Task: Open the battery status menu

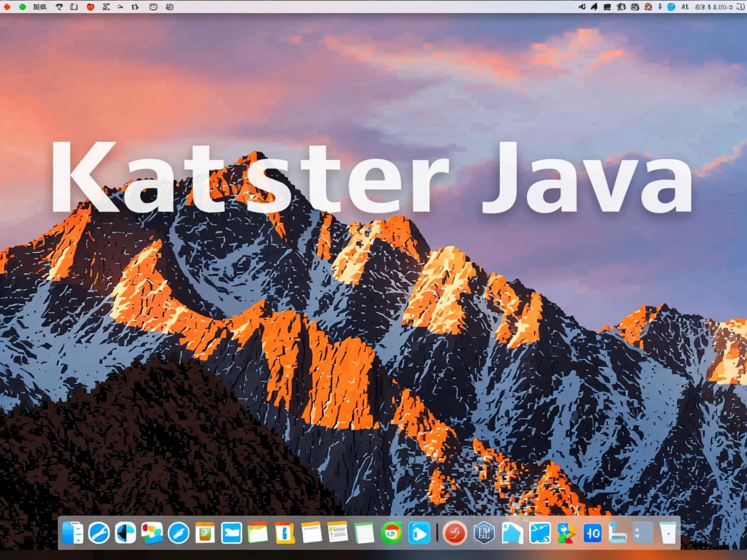Action: [x=607, y=7]
